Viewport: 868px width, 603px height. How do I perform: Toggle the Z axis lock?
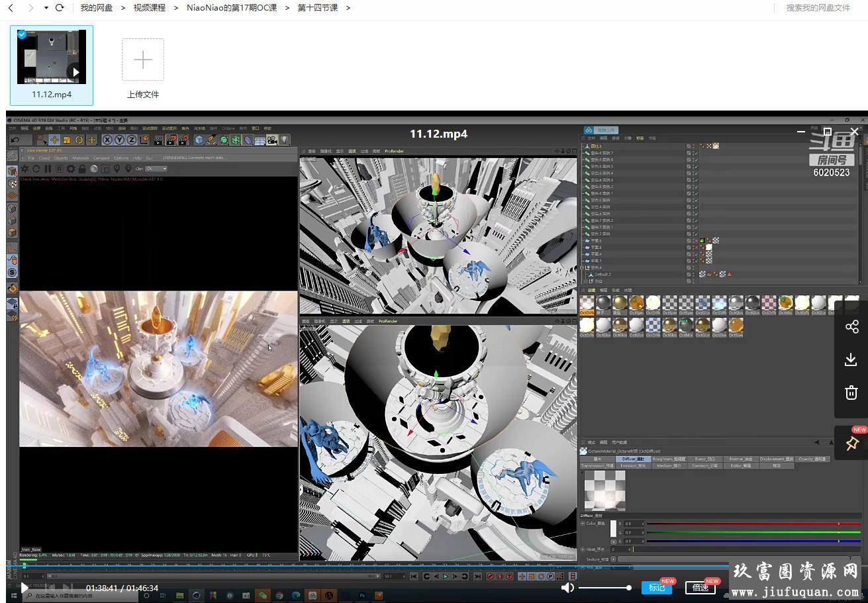131,140
